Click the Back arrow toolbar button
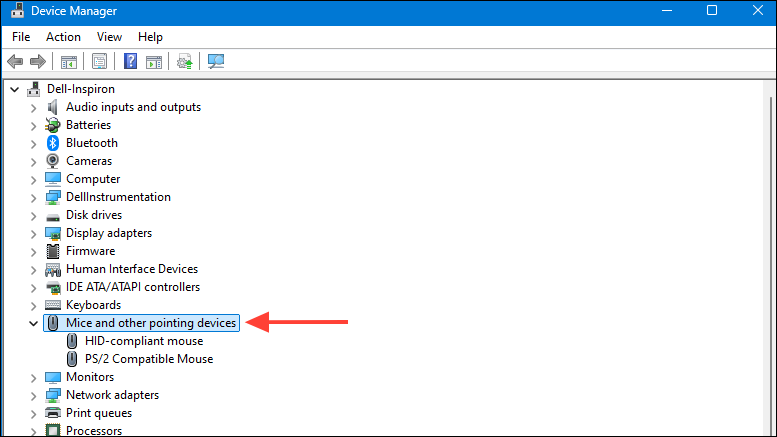 (x=15, y=62)
